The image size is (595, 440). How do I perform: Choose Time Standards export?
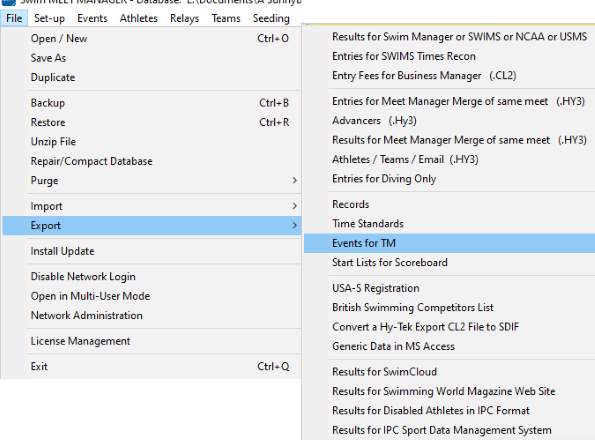pyautogui.click(x=449, y=224)
